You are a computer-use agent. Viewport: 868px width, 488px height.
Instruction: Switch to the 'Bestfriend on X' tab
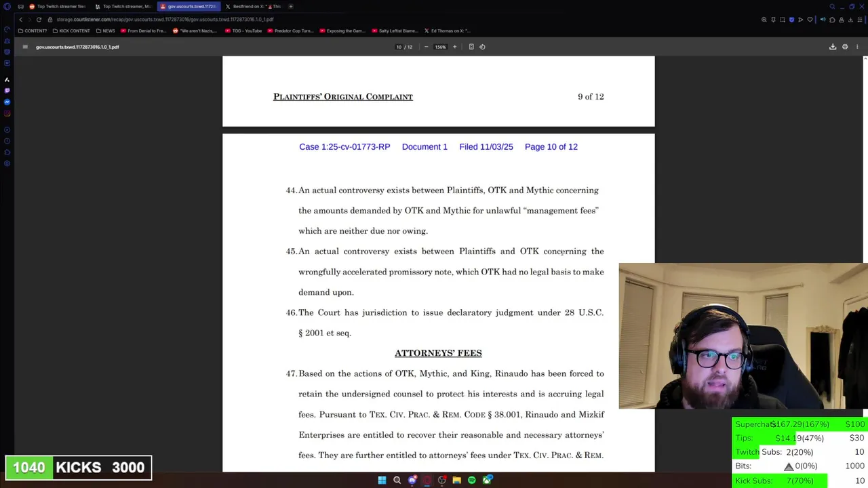coord(253,6)
